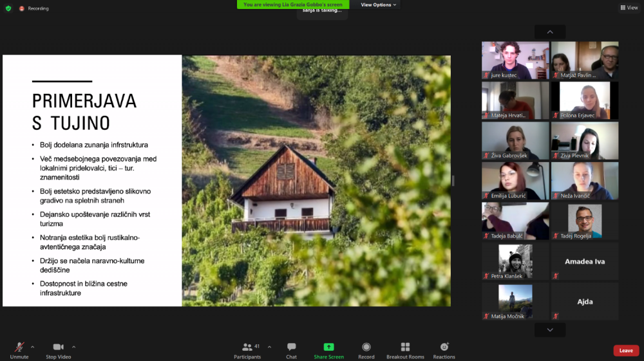The image size is (644, 361).
Task: Open the View Options dropdown
Action: 379,5
